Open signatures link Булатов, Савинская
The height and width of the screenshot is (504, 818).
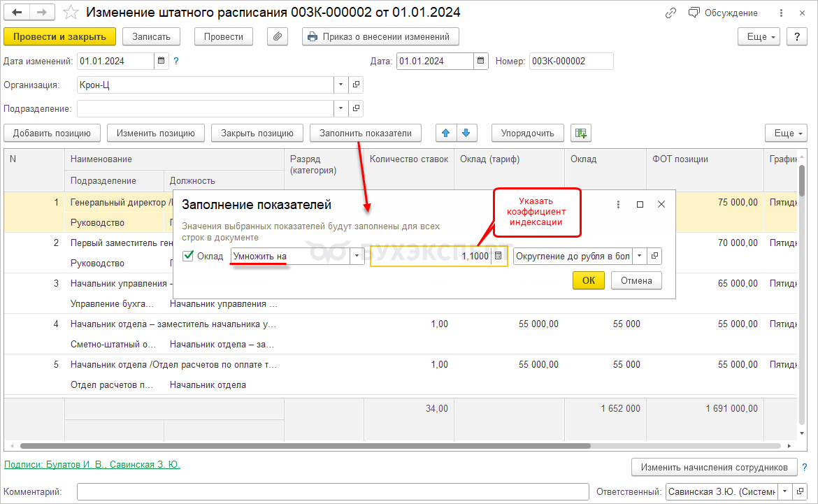[x=92, y=464]
